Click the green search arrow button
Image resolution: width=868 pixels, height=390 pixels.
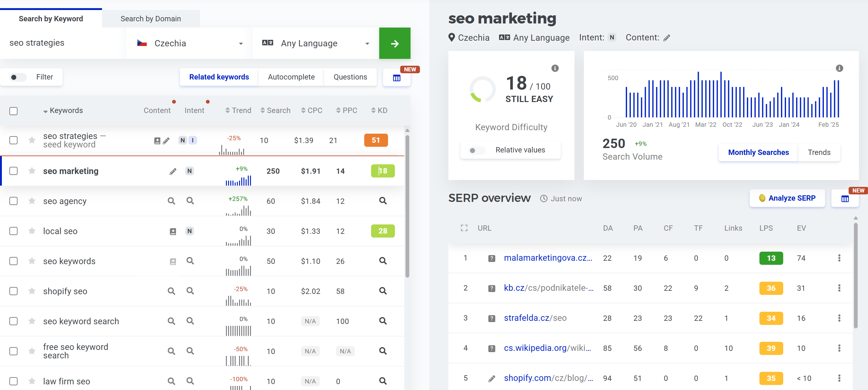[395, 43]
